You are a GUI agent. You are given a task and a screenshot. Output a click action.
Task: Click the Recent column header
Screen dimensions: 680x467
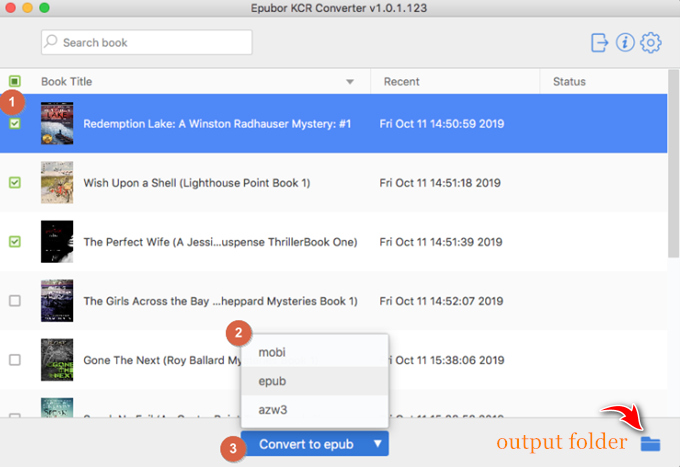point(401,82)
